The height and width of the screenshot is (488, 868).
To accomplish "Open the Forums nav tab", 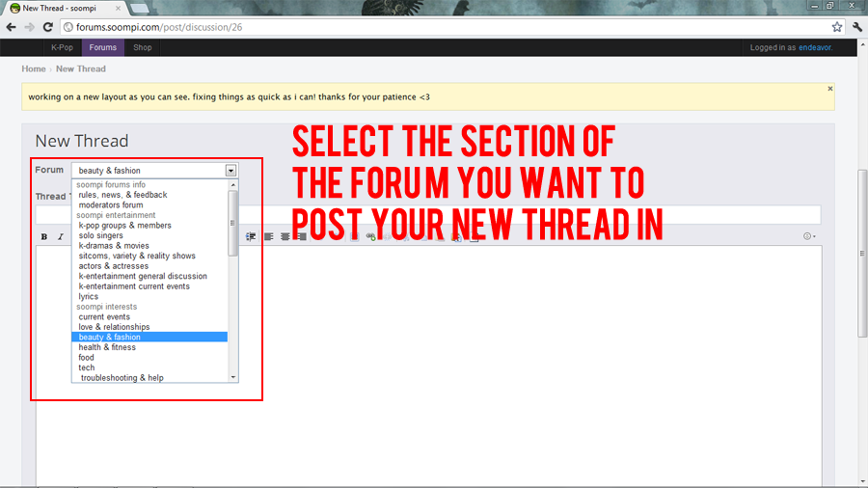I will coord(103,47).
